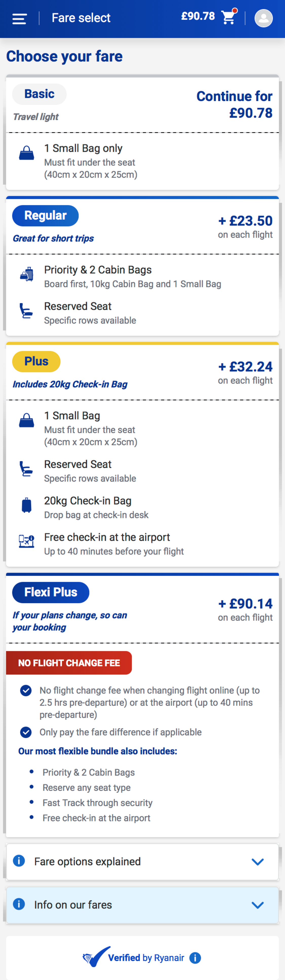The height and width of the screenshot is (980, 285).
Task: Click the airport check-in desk icon
Action: tap(27, 541)
